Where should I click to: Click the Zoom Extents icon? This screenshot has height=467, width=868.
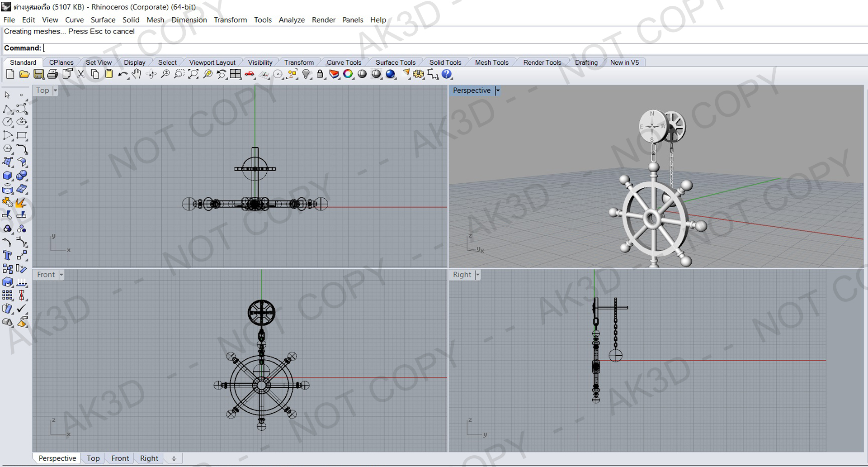coord(193,74)
